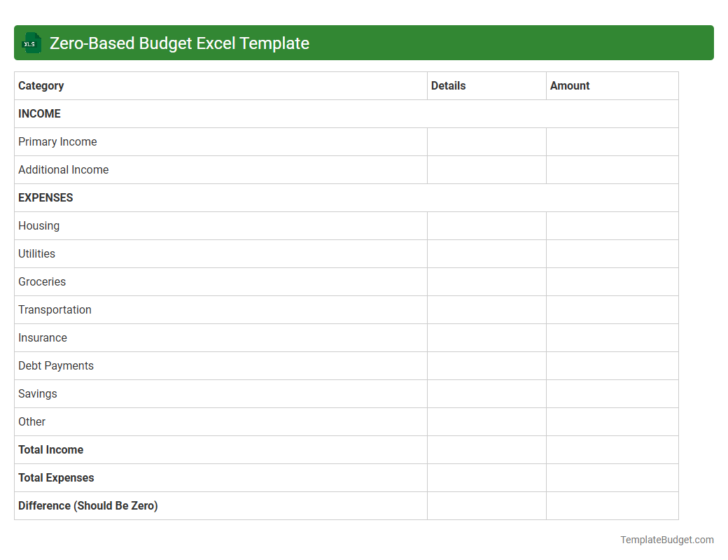Viewport: 728px width, 560px height.
Task: Select the EXPENSES section row
Action: (x=45, y=197)
